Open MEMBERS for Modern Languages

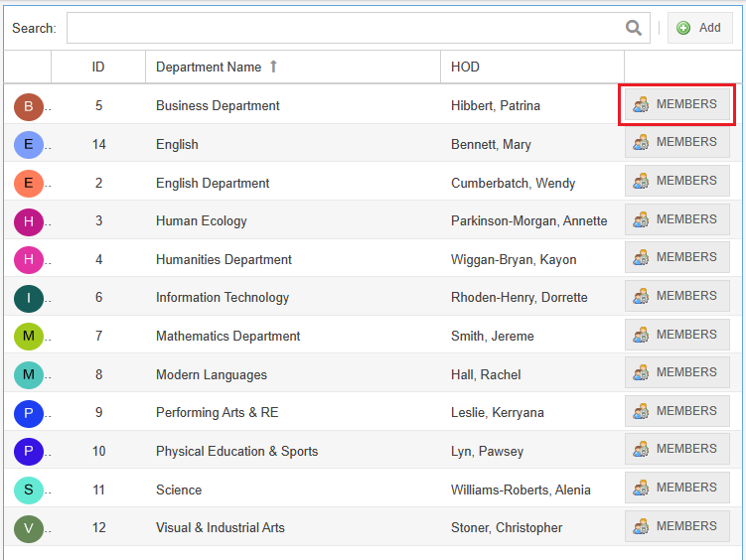677,372
